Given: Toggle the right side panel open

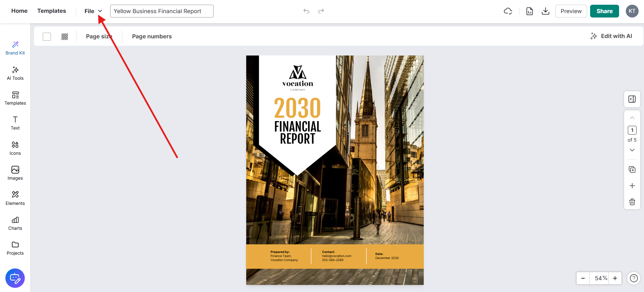Looking at the screenshot, I should click(x=632, y=99).
